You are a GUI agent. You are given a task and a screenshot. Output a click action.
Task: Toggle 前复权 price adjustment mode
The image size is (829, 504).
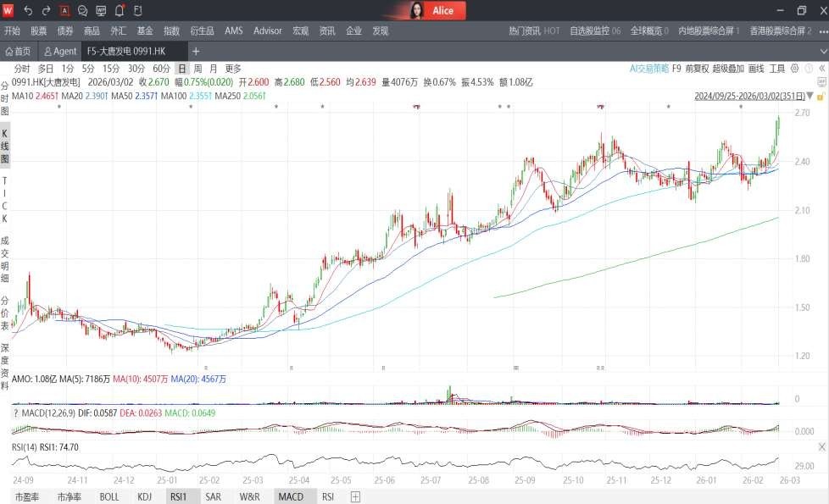(x=697, y=69)
